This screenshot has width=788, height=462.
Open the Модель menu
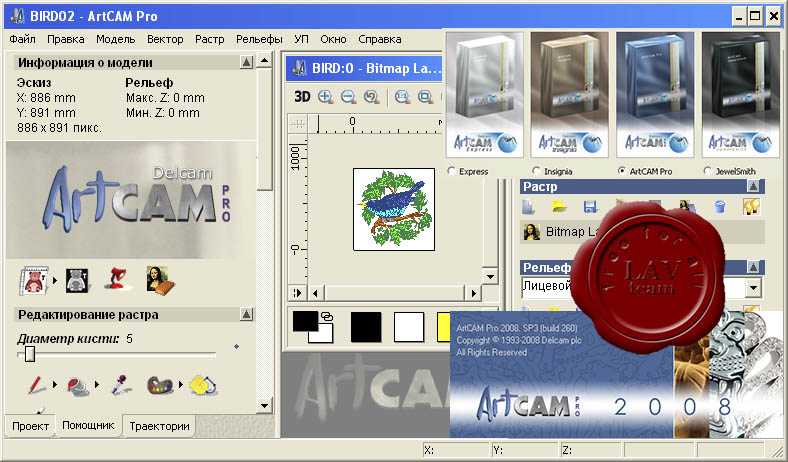point(116,39)
